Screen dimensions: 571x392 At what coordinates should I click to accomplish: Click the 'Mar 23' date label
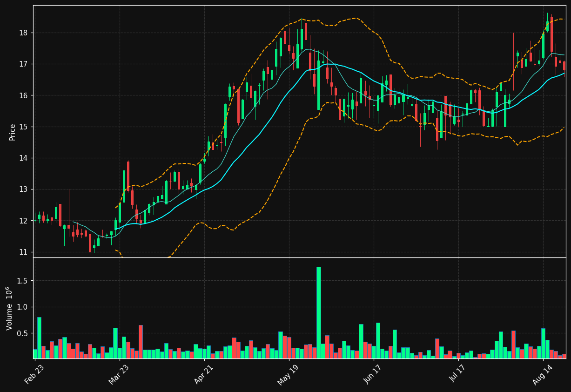click(119, 374)
